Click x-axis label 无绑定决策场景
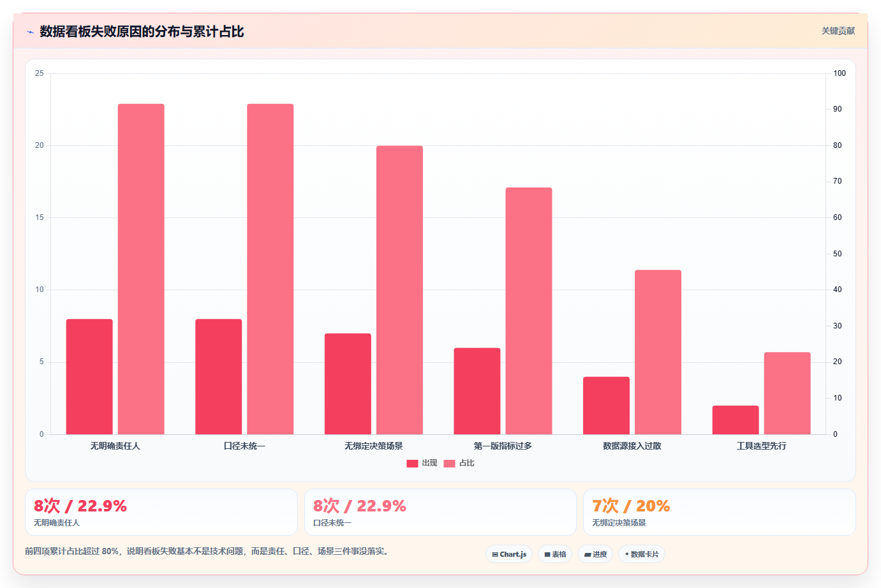The width and height of the screenshot is (881, 588). tap(374, 446)
